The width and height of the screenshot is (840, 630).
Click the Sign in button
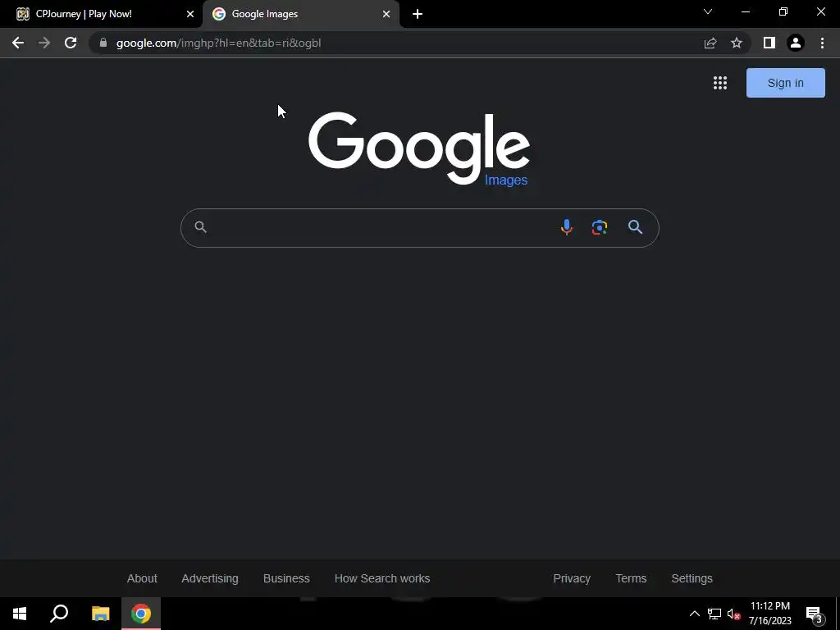[x=785, y=83]
